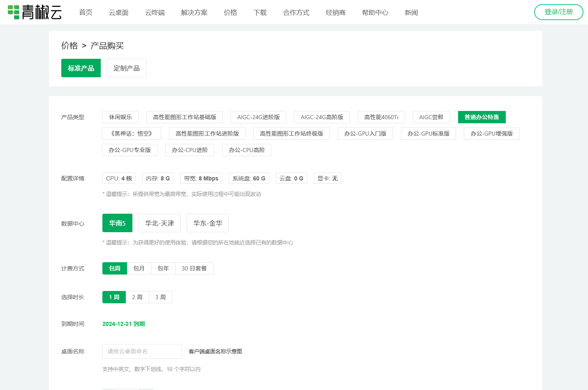Click 价格 in the breadcrumb

(x=69, y=46)
